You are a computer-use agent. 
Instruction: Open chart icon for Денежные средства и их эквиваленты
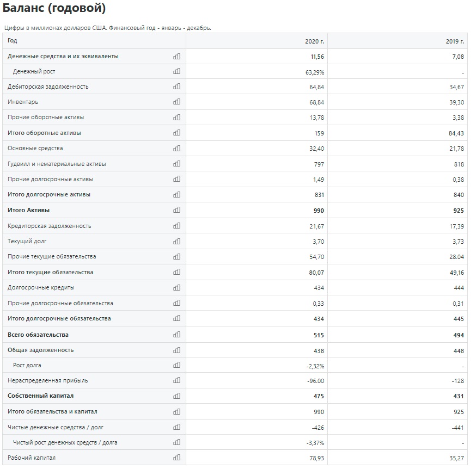(x=176, y=57)
